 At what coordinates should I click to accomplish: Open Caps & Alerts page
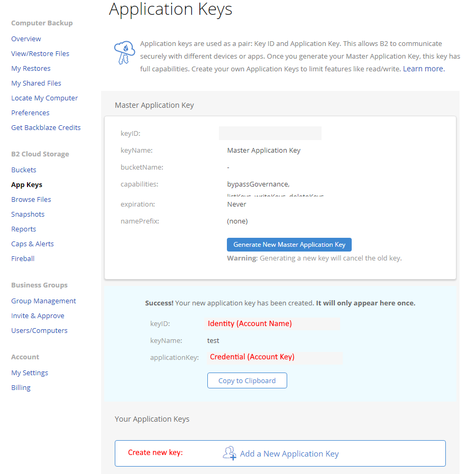pos(32,244)
